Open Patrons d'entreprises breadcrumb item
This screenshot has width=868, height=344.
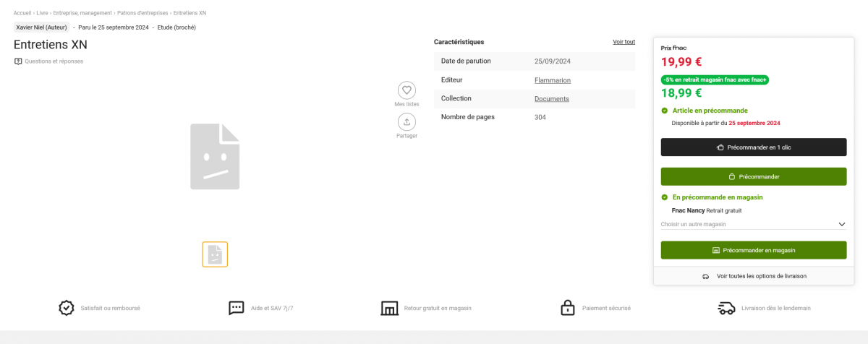pyautogui.click(x=142, y=13)
